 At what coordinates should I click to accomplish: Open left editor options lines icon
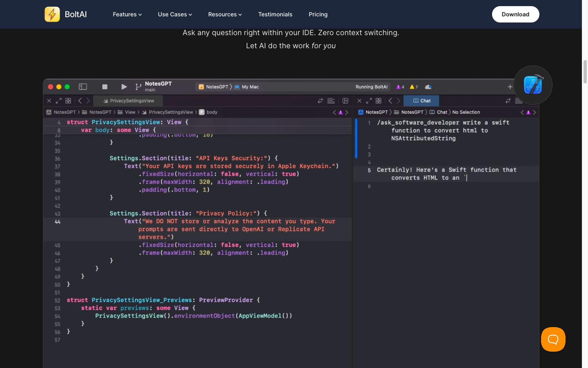[x=331, y=101]
